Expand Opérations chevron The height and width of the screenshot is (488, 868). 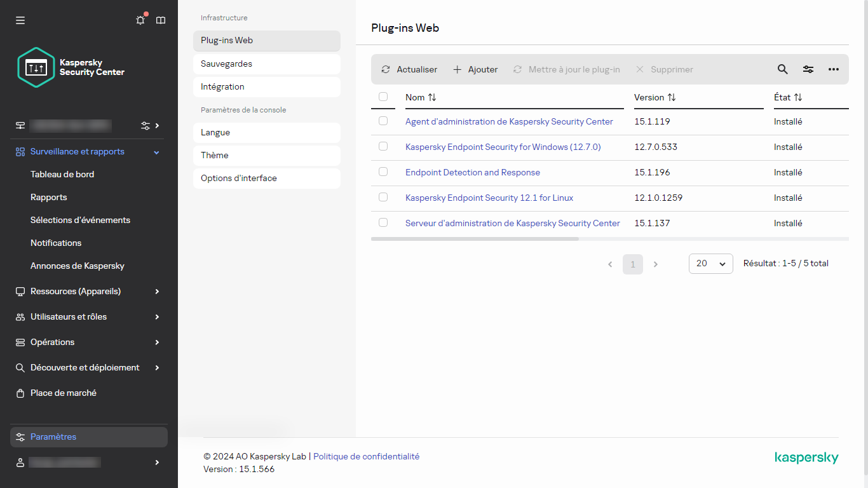157,342
